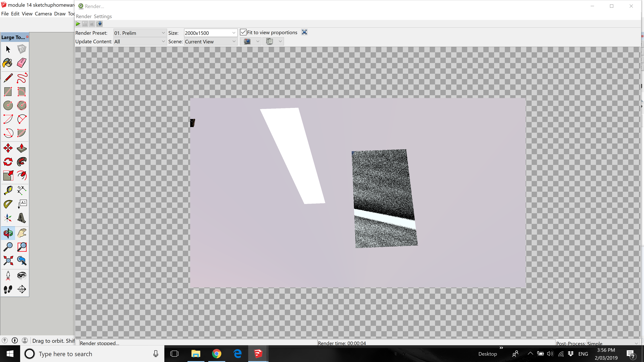Viewport: 644px width, 362px height.
Task: Choose the Tape Measure tool
Action: [x=8, y=190]
